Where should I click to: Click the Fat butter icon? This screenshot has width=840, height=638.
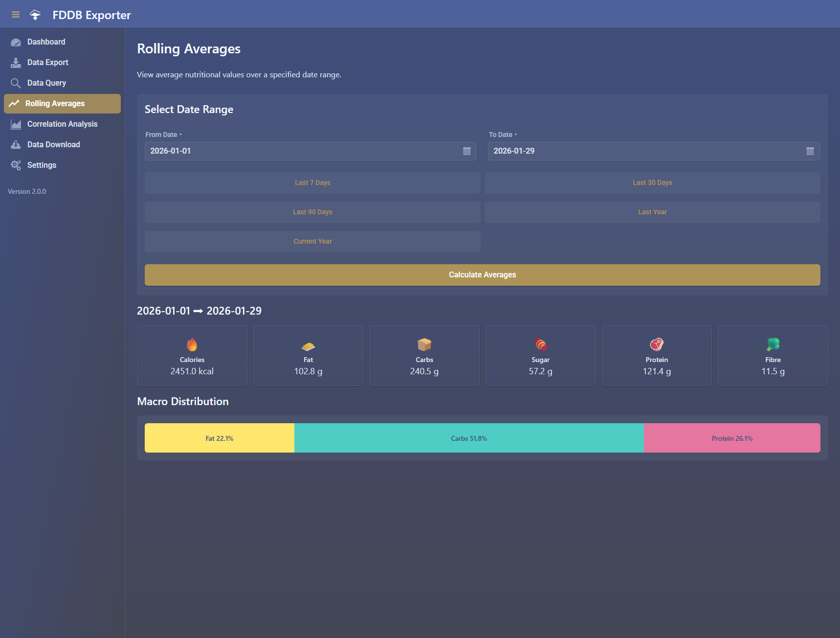[308, 346]
